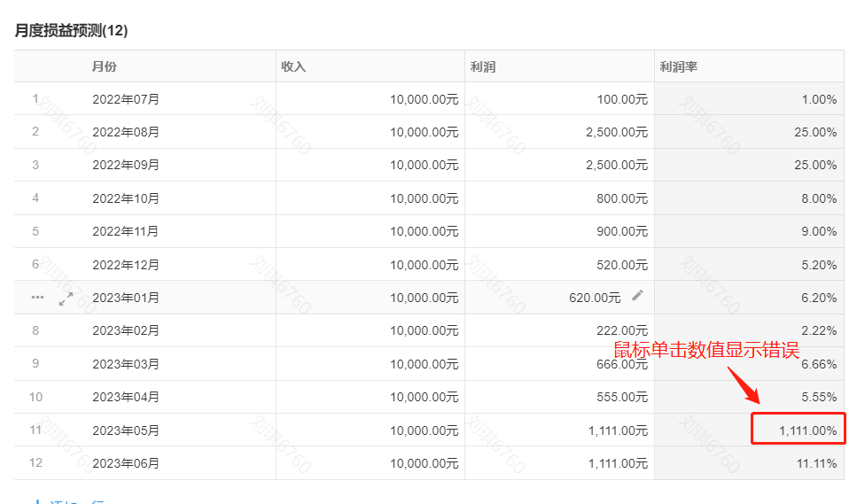This screenshot has width=857, height=504.
Task: Click the 2,500.00元 profit cell for 2022年08月
Action: point(617,132)
